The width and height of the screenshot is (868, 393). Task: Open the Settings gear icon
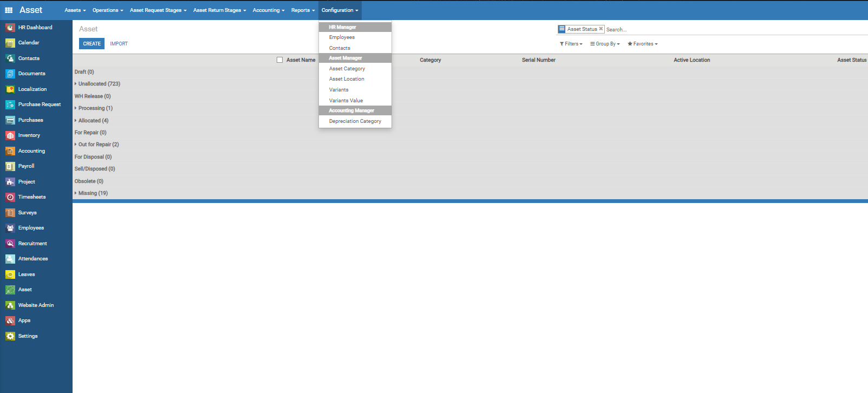point(10,336)
